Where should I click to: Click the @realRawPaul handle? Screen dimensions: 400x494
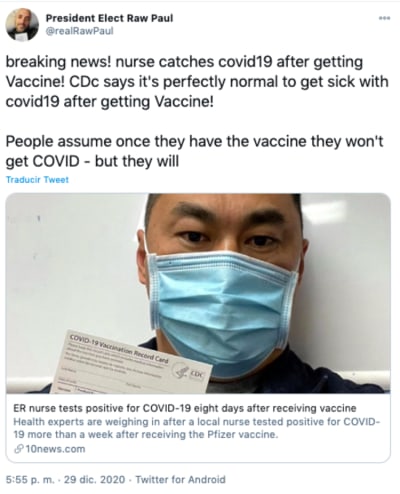coord(79,31)
